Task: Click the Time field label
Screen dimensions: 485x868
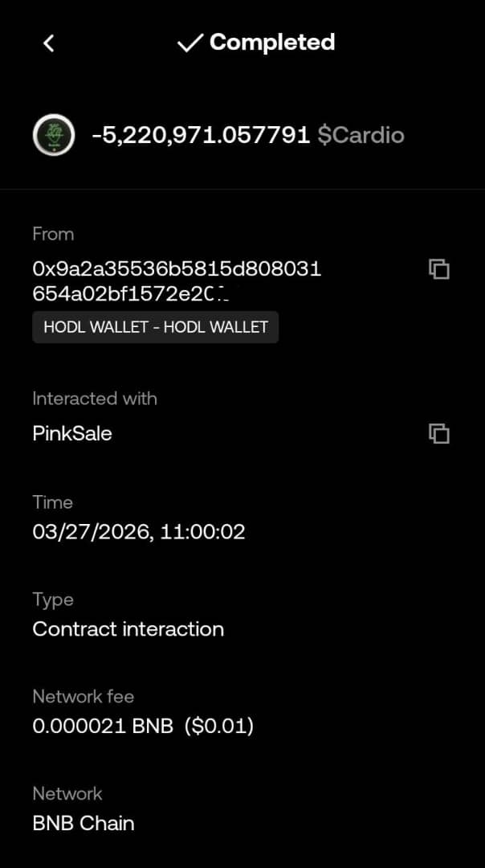Action: click(x=53, y=502)
